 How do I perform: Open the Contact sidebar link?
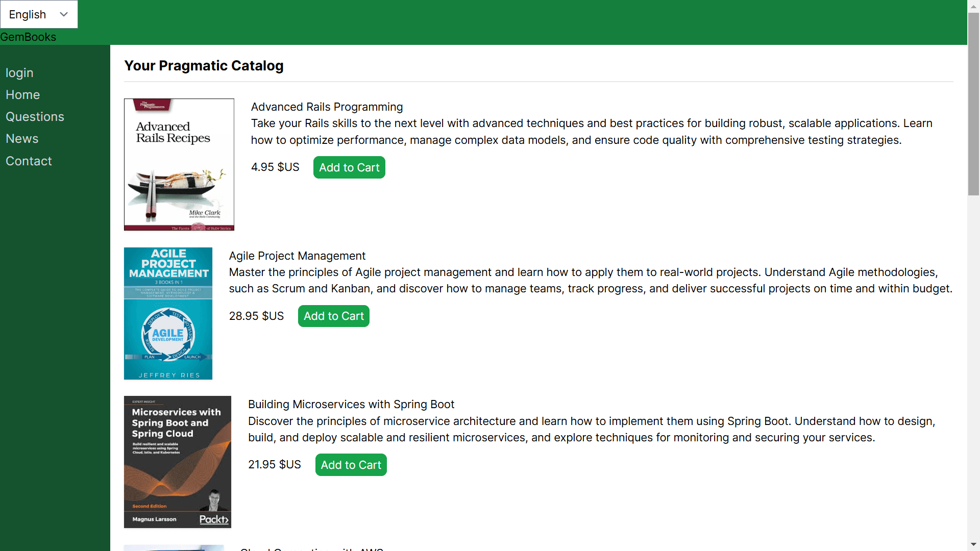point(29,161)
